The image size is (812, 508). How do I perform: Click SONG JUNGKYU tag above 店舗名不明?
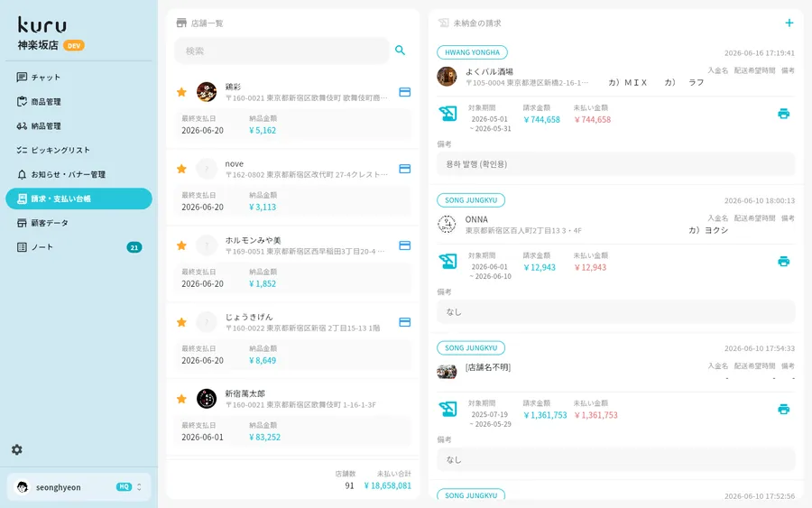471,348
